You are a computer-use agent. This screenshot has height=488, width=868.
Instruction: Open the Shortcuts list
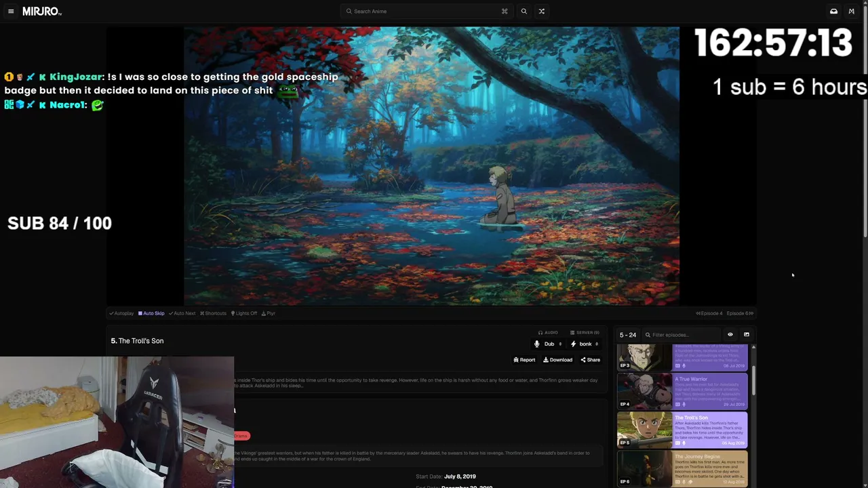(x=213, y=313)
